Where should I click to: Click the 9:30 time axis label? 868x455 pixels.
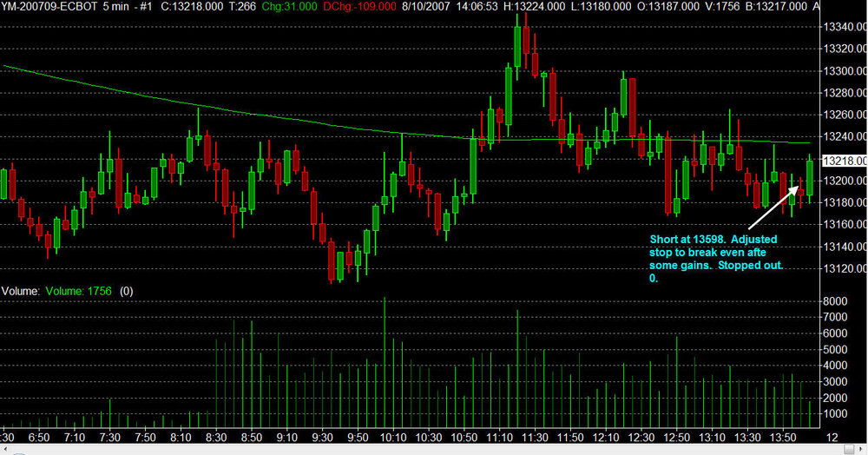pyautogui.click(x=322, y=438)
